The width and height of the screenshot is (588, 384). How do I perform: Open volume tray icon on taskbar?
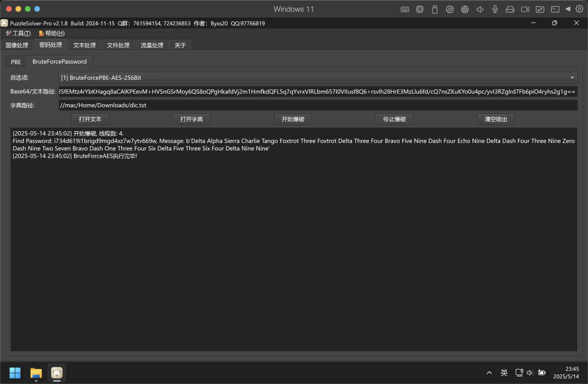coord(530,373)
